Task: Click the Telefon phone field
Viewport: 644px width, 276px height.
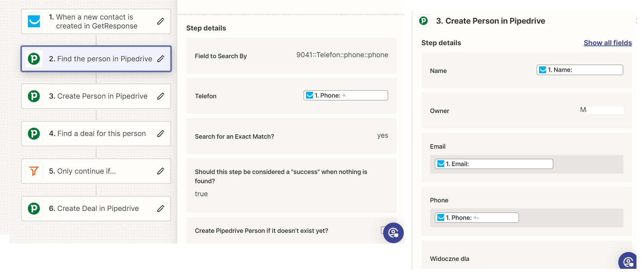Action: pos(345,96)
